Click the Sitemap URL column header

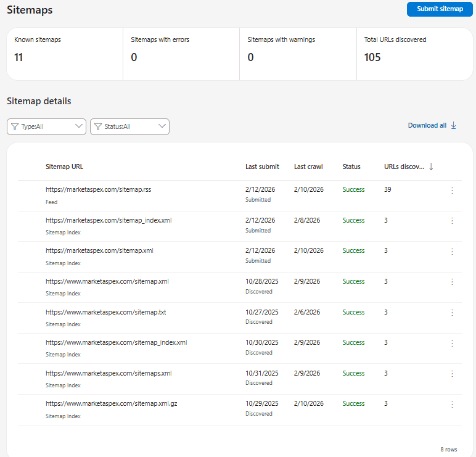pyautogui.click(x=64, y=167)
